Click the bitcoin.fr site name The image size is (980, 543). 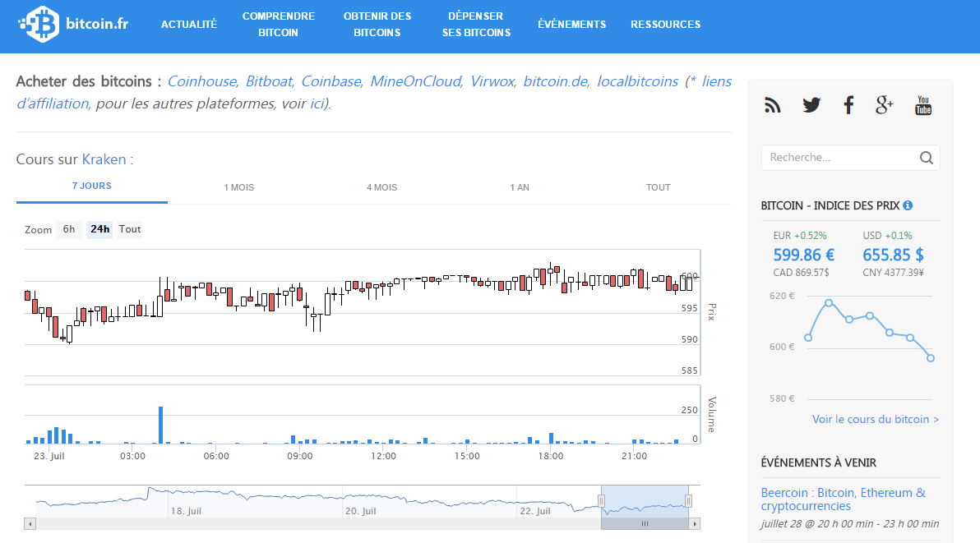98,24
